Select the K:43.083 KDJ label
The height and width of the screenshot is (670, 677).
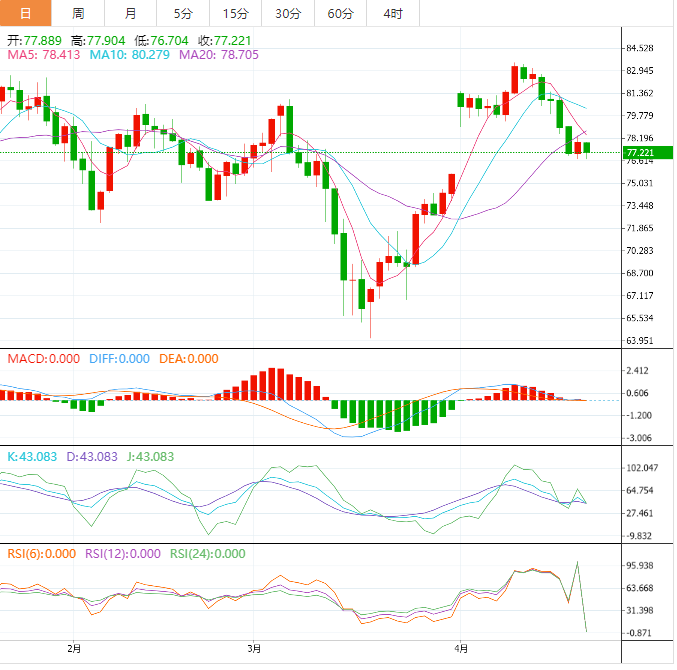click(31, 456)
